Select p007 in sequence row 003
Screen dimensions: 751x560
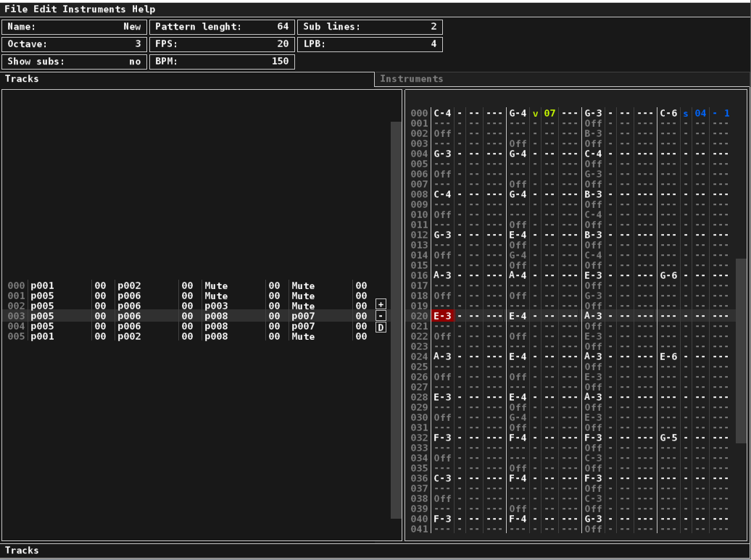pyautogui.click(x=303, y=316)
